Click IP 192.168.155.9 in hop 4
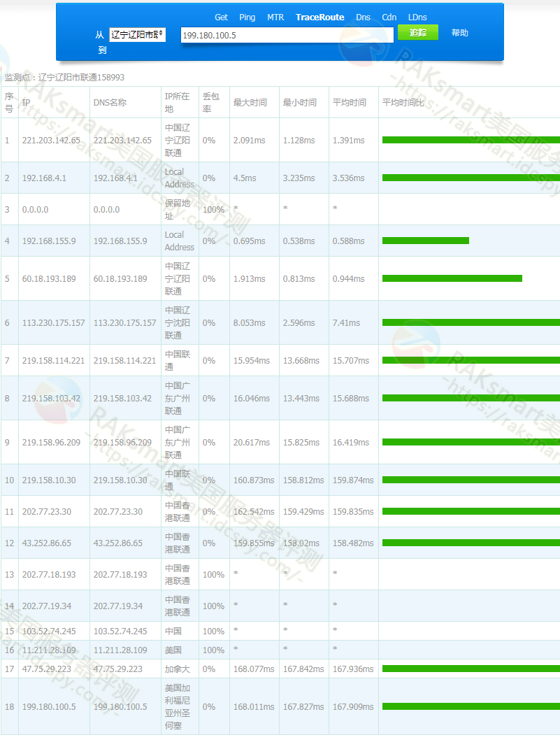The image size is (560, 735). coord(49,241)
